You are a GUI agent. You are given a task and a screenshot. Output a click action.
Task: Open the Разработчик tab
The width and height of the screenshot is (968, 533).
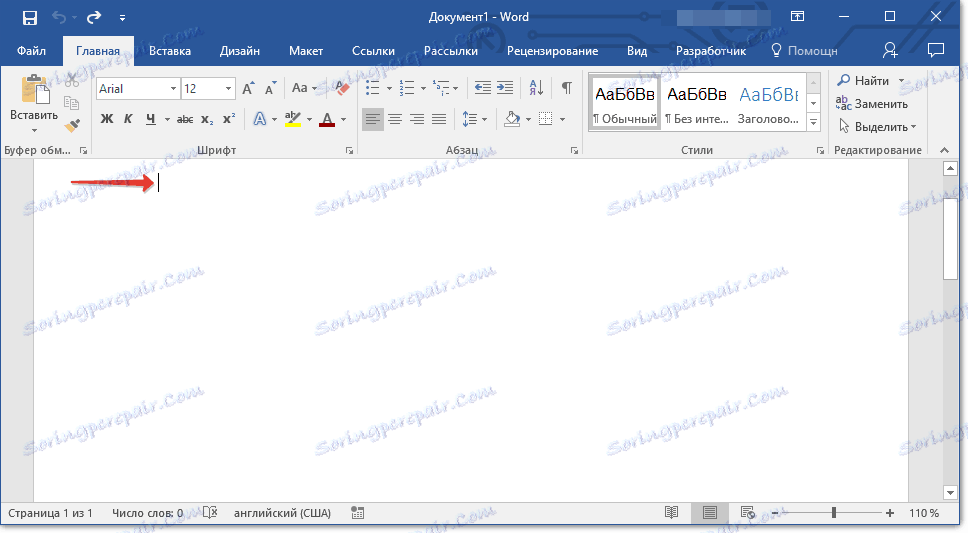tap(711, 51)
